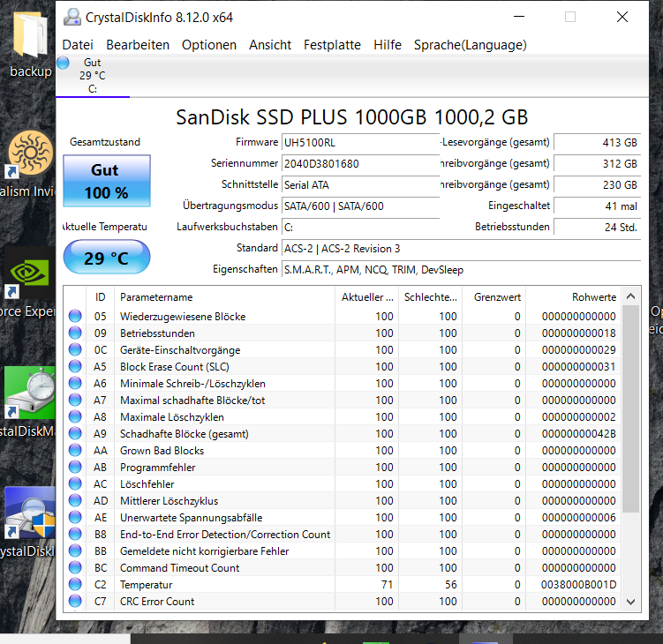Open the Bearbeiten menu
663x644 pixels.
(x=138, y=45)
